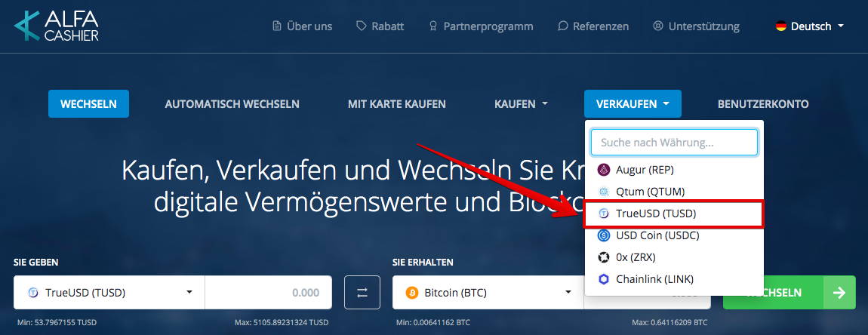Click the green Wechseln exchange button
This screenshot has width=868, height=335.
(790, 292)
